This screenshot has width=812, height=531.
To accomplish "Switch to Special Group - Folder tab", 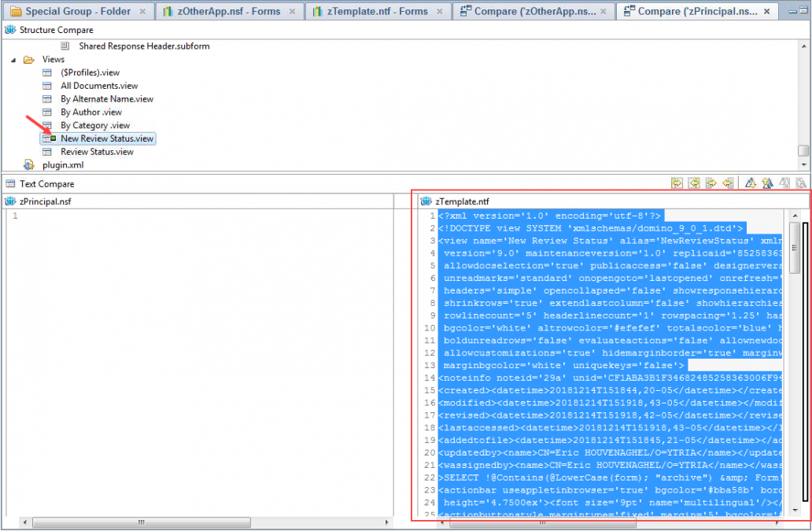I will coord(78,11).
